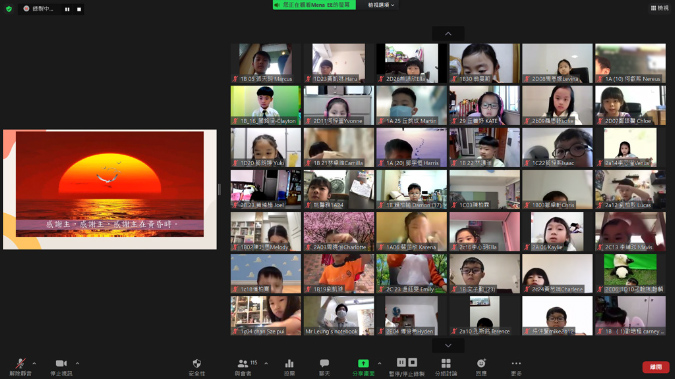
Task: Select the shared sunset slide thumbnail
Action: [110, 190]
